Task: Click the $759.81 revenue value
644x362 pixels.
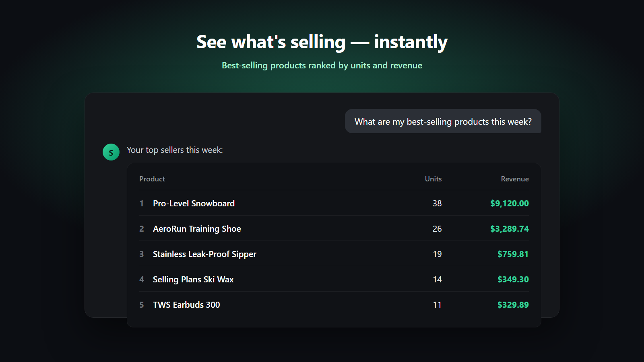Action: (x=513, y=254)
